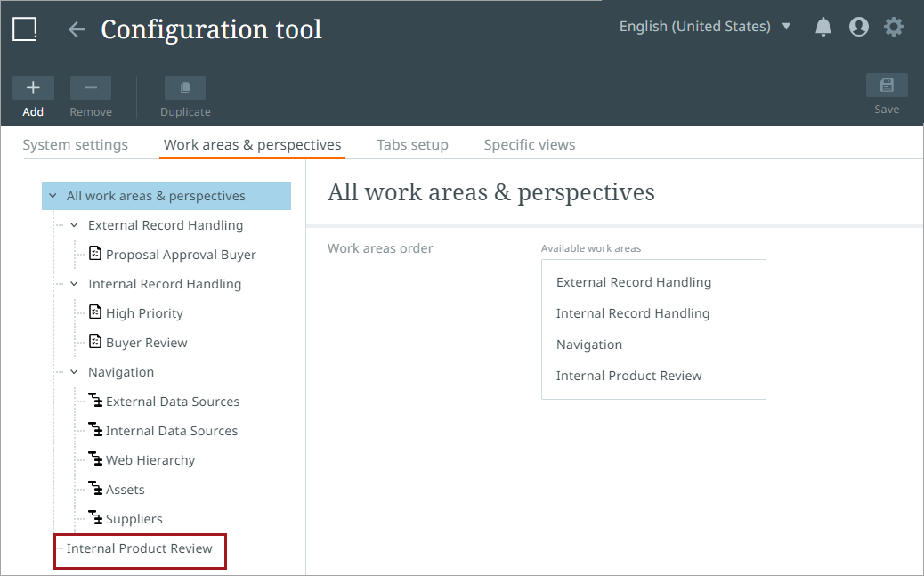Click the application logo square
Viewport: 924px width, 576px height.
25,29
